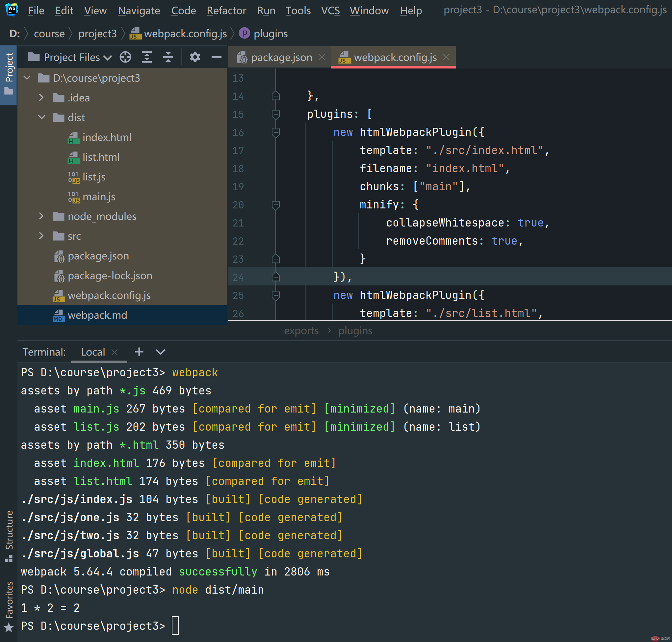Open project panel settings gear
Screen dimensions: 672x642
tap(195, 57)
